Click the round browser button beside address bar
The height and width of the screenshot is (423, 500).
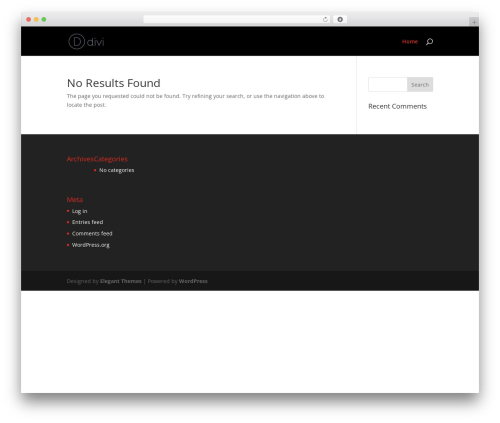click(x=340, y=19)
